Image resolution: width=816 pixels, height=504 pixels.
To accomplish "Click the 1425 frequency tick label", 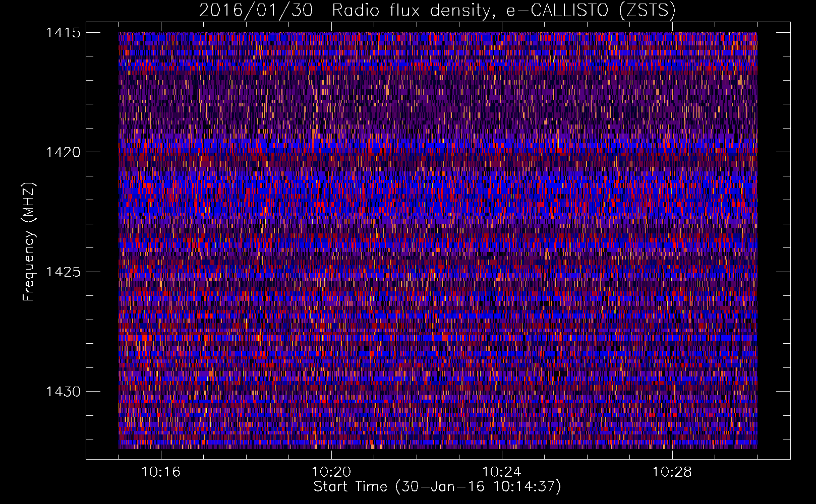I will click(x=63, y=272).
